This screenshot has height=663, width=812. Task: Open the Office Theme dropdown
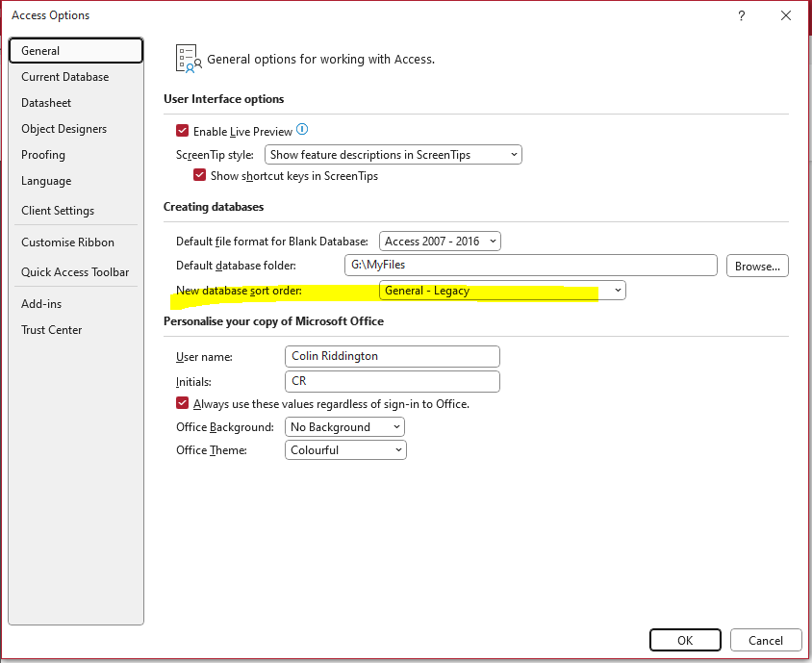345,449
